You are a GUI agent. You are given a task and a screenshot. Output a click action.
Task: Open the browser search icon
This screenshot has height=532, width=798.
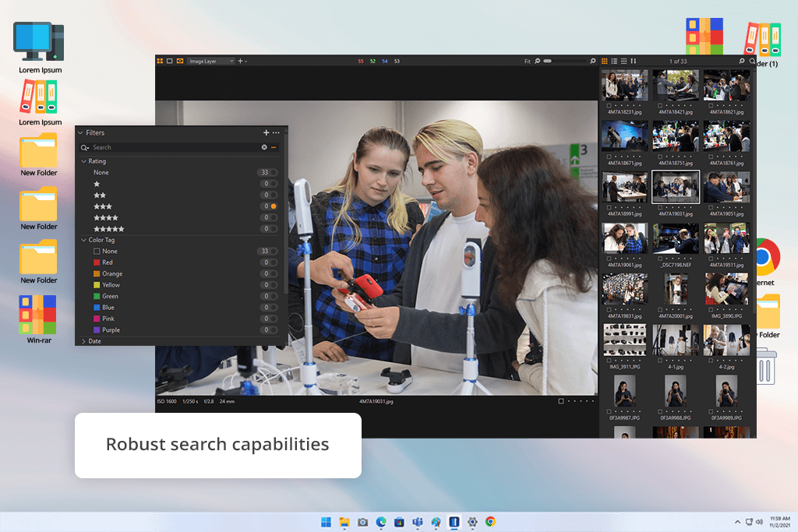coord(752,61)
